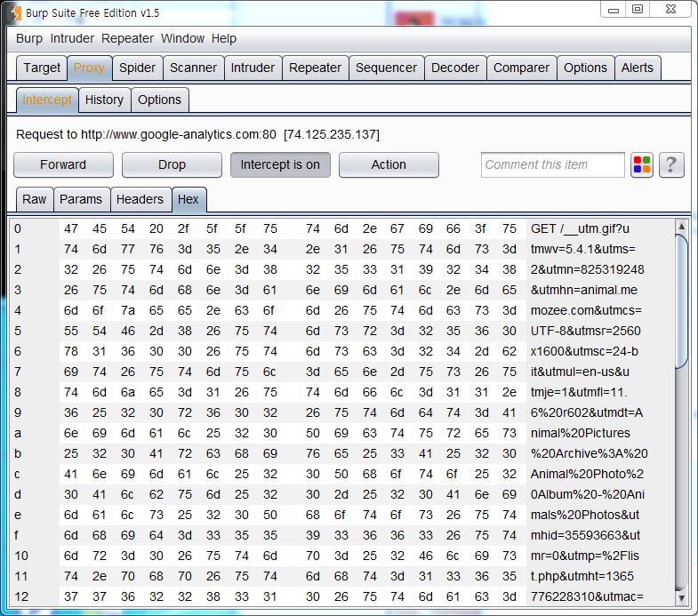The width and height of the screenshot is (698, 616).
Task: Click ASCII cell '2&utmn=825319248'
Action: pos(587,269)
